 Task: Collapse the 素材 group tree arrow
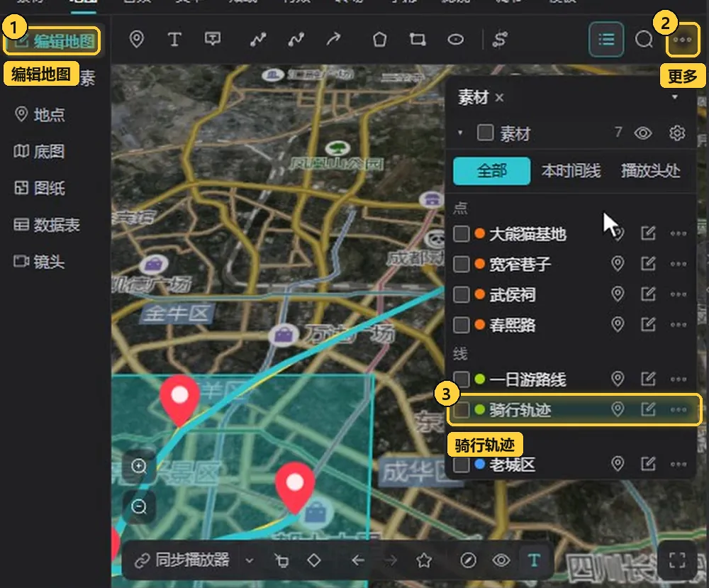(x=460, y=133)
